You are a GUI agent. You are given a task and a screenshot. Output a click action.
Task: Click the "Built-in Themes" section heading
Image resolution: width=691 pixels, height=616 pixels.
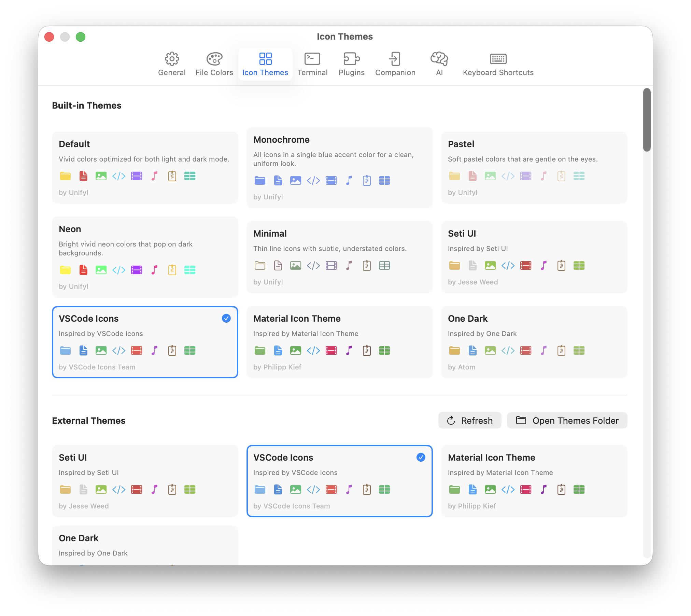[x=87, y=106]
